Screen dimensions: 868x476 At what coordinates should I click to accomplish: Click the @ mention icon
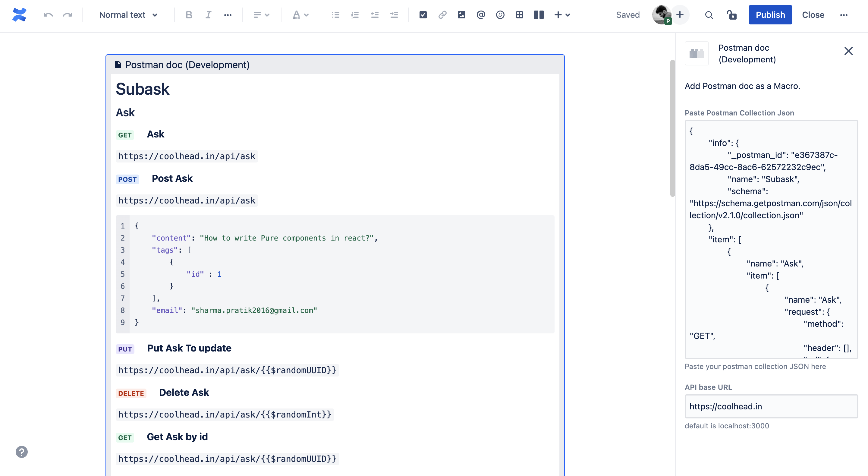coord(481,15)
